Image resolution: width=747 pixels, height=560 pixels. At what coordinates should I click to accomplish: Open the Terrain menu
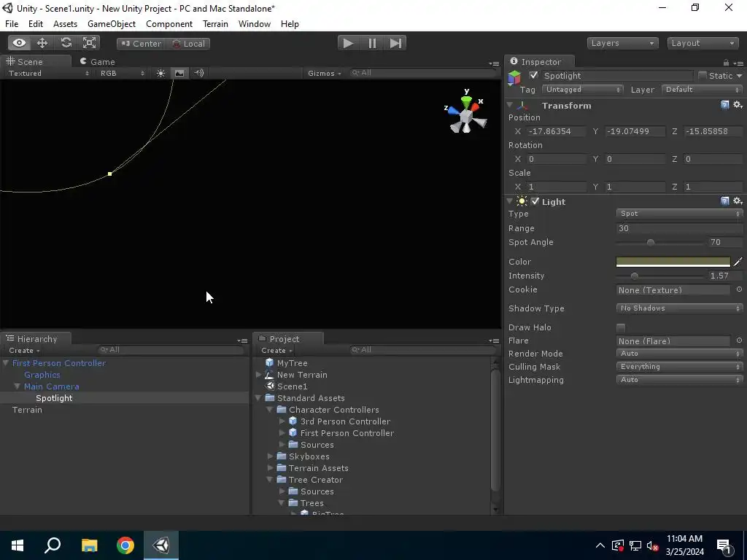point(215,24)
